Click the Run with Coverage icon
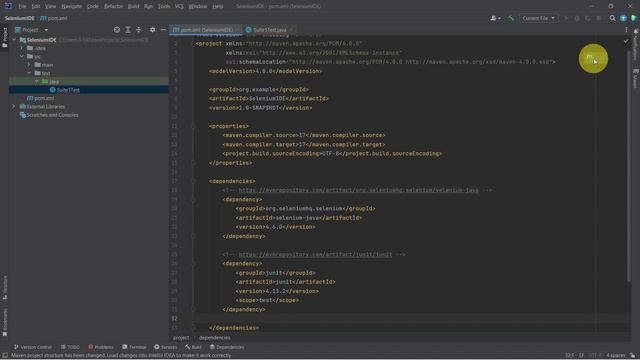The image size is (640, 360). pyautogui.click(x=588, y=18)
